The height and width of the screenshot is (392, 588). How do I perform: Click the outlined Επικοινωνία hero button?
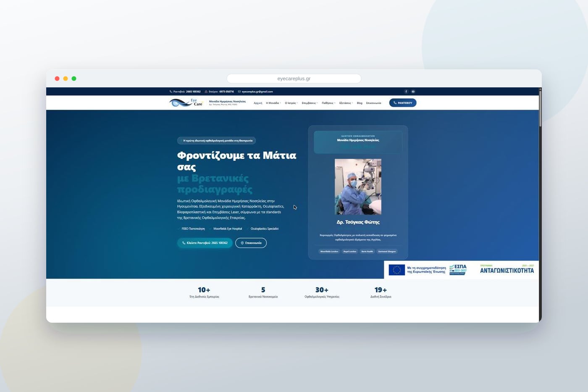click(x=251, y=243)
